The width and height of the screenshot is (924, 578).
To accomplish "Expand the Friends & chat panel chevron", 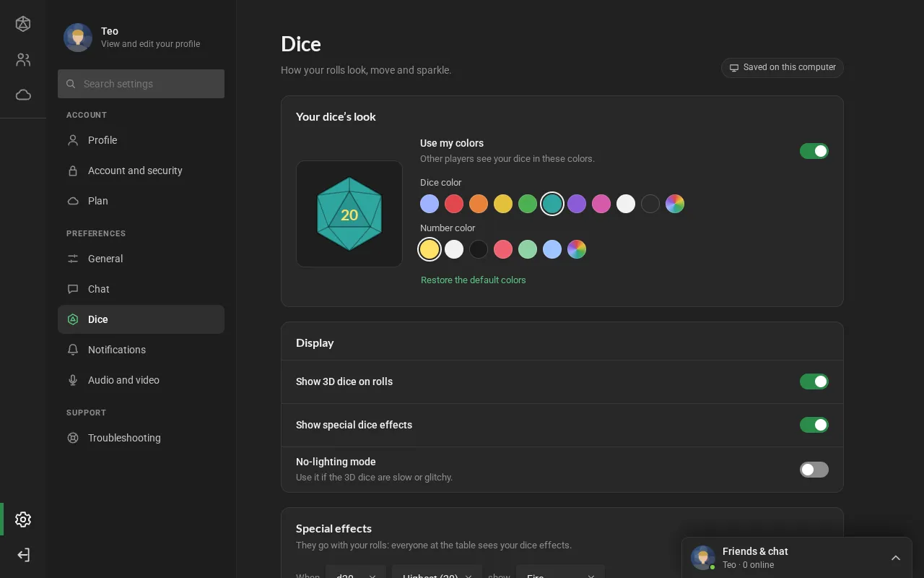I will click(896, 558).
